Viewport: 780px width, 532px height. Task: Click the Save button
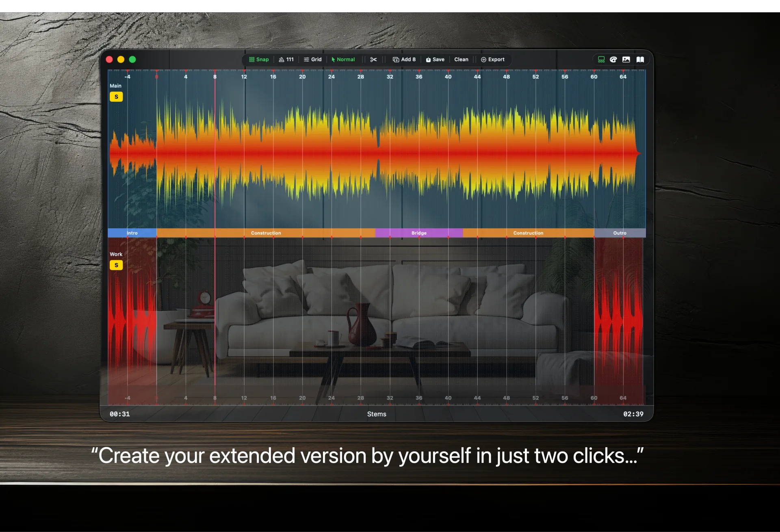pyautogui.click(x=435, y=59)
